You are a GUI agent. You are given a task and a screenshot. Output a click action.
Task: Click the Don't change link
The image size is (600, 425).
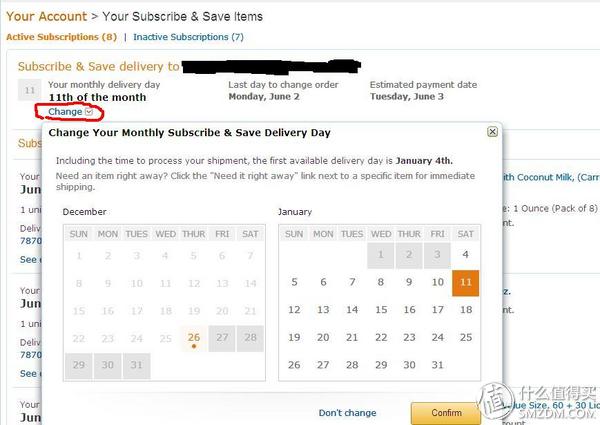point(347,413)
